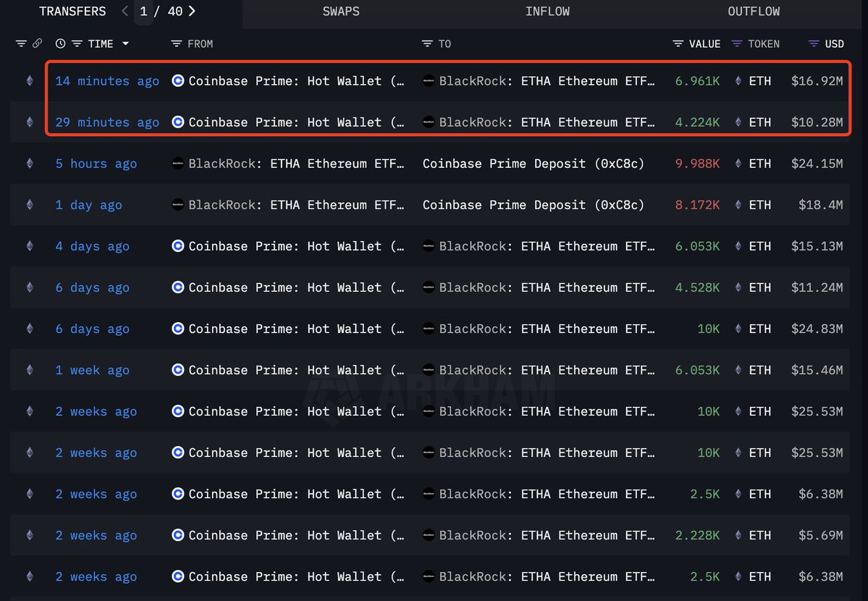The image size is (868, 601).
Task: Click the Ethereum chain icon in 1 day row
Action: pyautogui.click(x=30, y=205)
